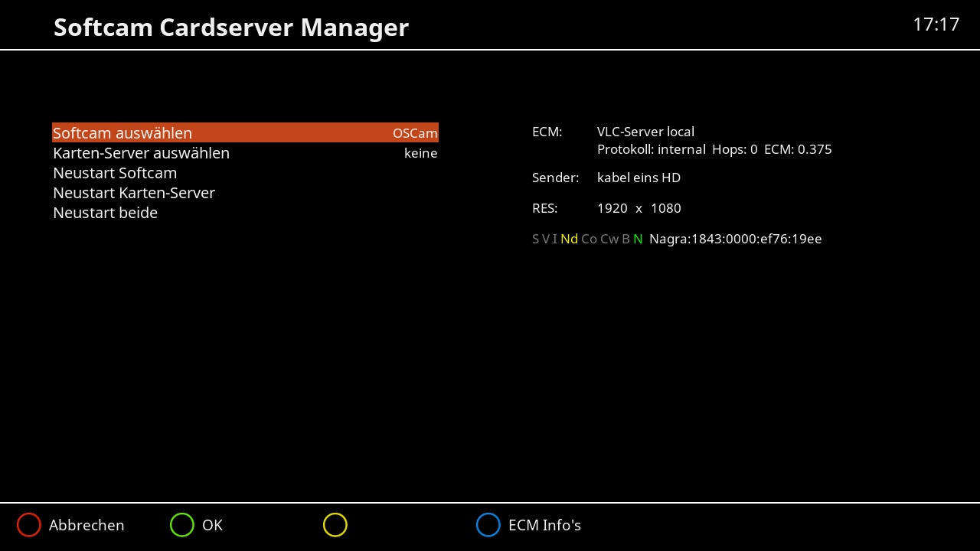Image resolution: width=980 pixels, height=551 pixels.
Task: Click the blue circle ECM Info's icon
Action: pyautogui.click(x=488, y=525)
